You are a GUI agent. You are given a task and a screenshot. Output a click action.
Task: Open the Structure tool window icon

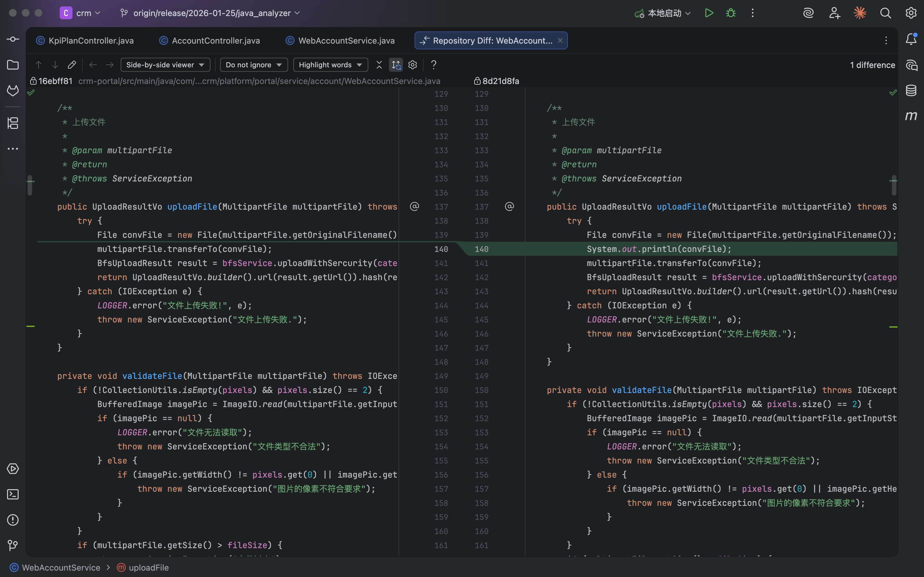(13, 123)
